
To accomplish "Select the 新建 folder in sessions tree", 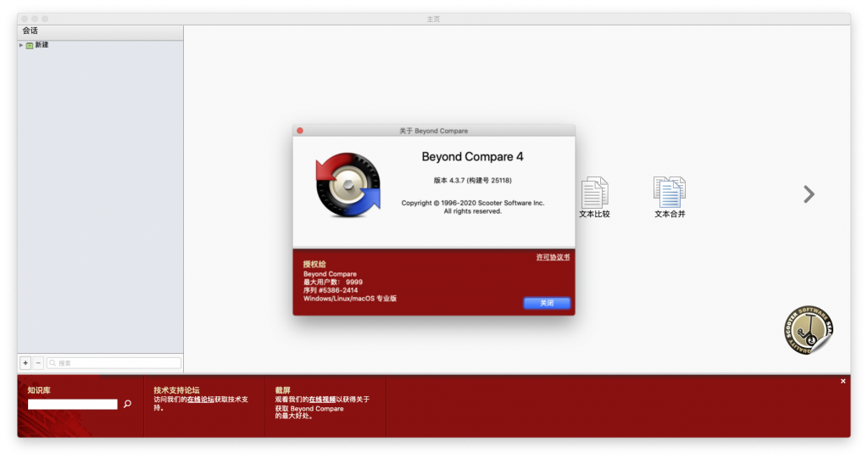I will (x=37, y=45).
